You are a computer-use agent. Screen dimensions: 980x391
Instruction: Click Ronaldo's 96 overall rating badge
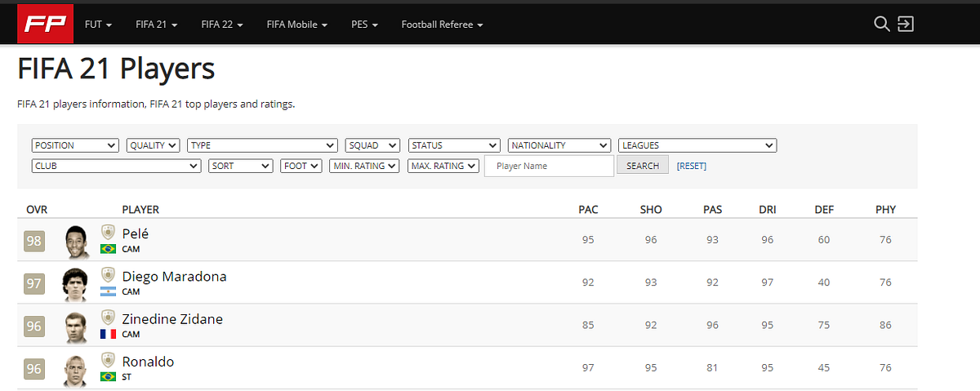34,369
